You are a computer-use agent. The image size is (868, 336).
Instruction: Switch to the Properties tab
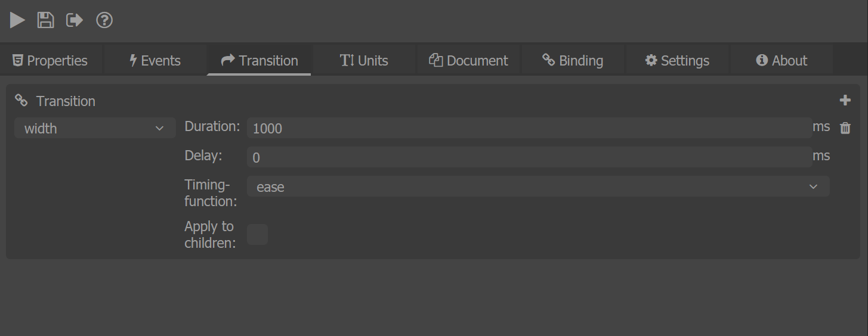point(51,60)
